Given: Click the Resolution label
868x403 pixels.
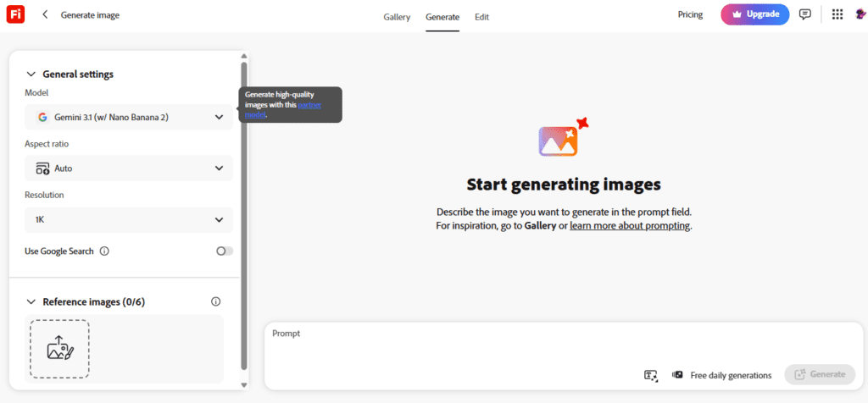Looking at the screenshot, I should click(44, 195).
